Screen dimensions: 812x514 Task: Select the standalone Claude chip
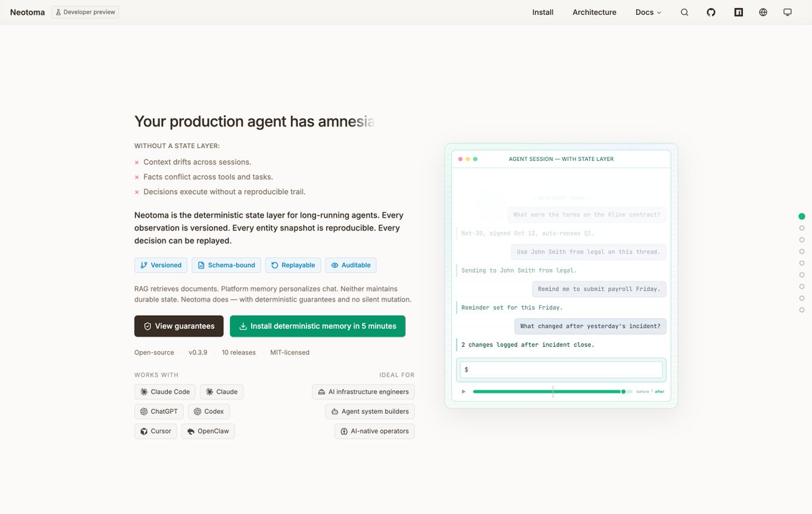click(221, 392)
